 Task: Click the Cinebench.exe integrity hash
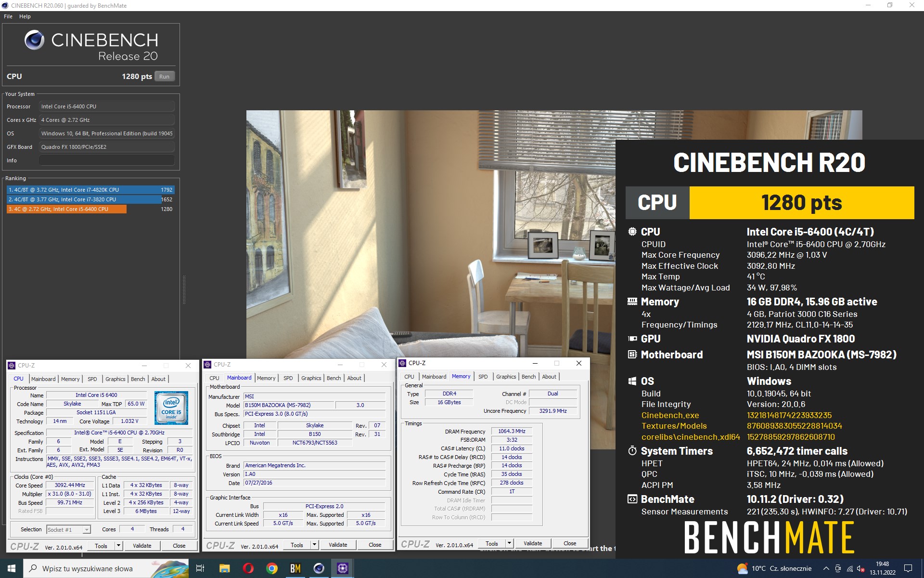789,415
